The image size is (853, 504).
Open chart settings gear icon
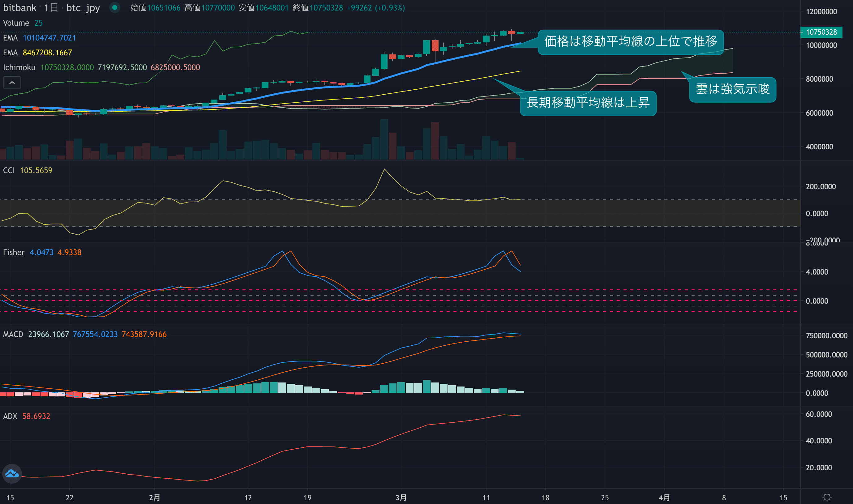(827, 497)
